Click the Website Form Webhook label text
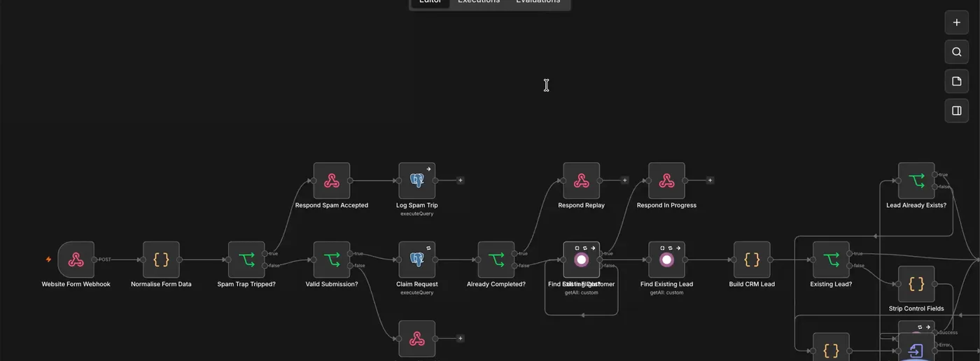The height and width of the screenshot is (361, 980). 76,284
